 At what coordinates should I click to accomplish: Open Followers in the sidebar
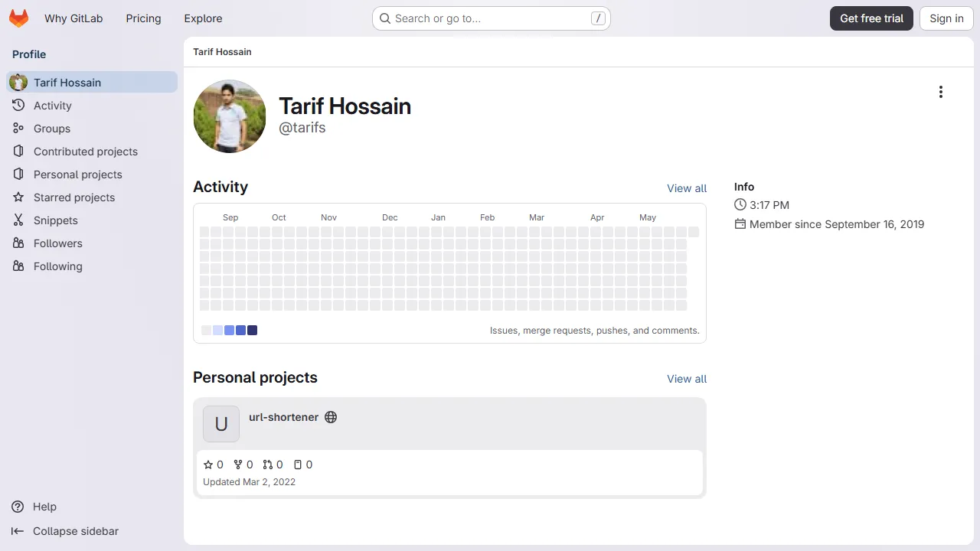tap(92, 243)
